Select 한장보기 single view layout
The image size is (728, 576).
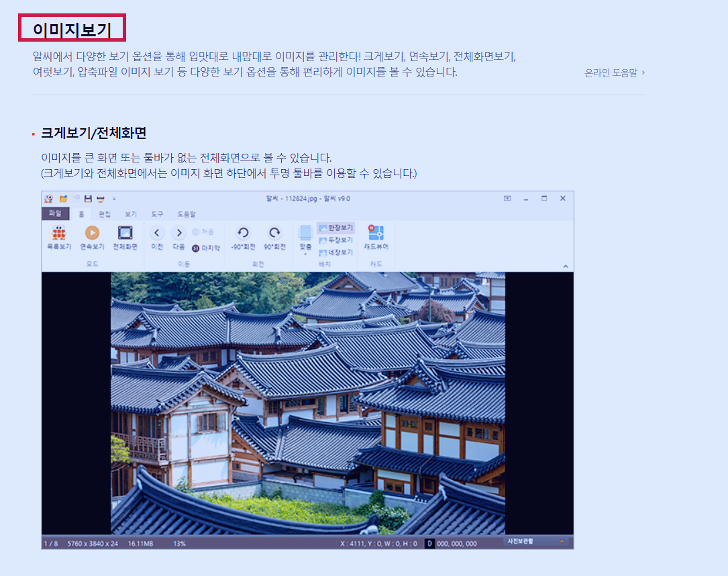[336, 228]
